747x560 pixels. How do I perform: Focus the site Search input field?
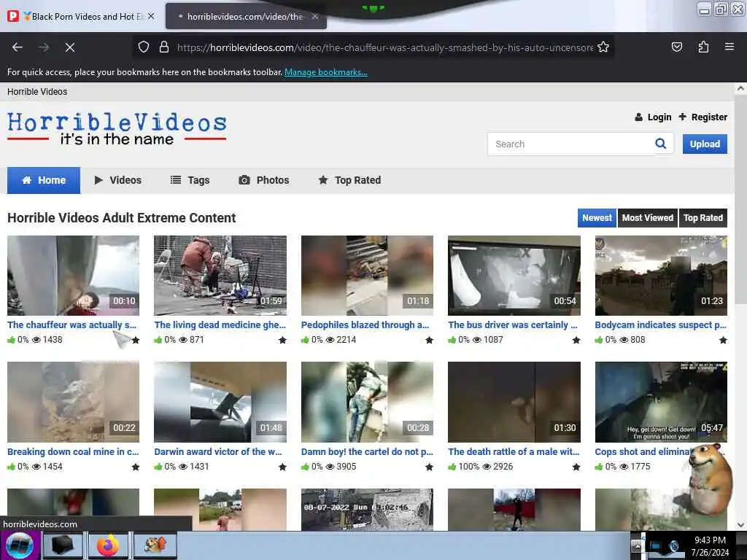point(572,144)
